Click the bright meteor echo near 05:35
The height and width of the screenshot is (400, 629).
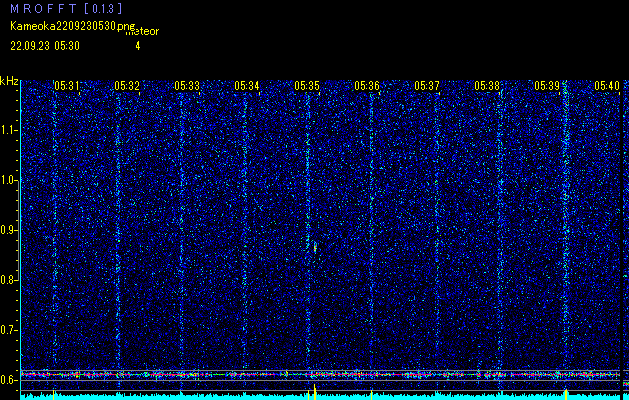pyautogui.click(x=315, y=247)
